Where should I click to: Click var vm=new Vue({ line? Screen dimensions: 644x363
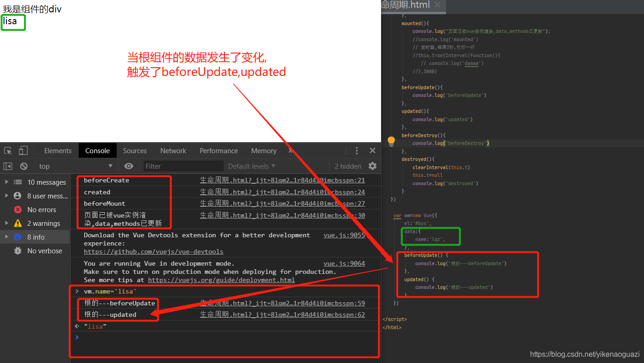[416, 215]
